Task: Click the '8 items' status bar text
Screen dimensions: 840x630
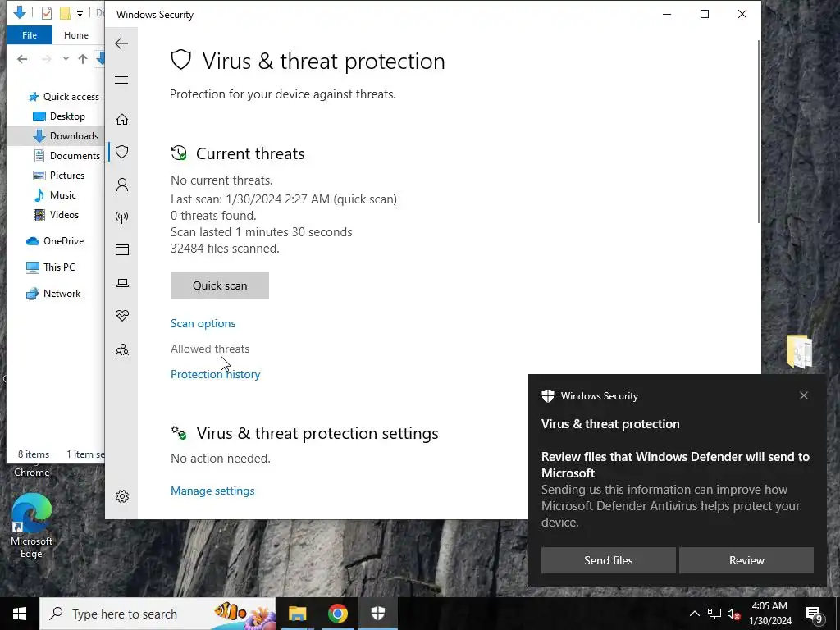Action: coord(33,454)
